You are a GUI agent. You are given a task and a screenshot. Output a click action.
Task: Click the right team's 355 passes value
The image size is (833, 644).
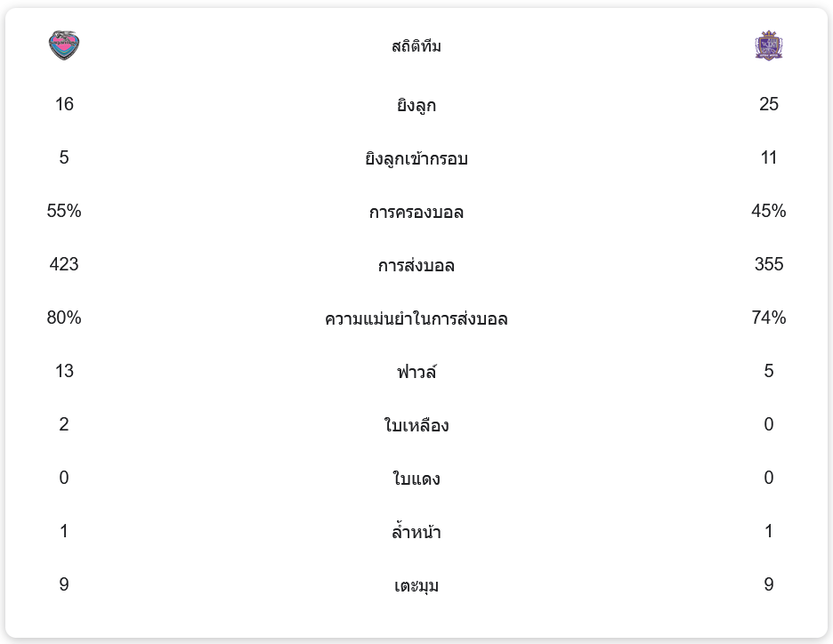click(x=769, y=264)
